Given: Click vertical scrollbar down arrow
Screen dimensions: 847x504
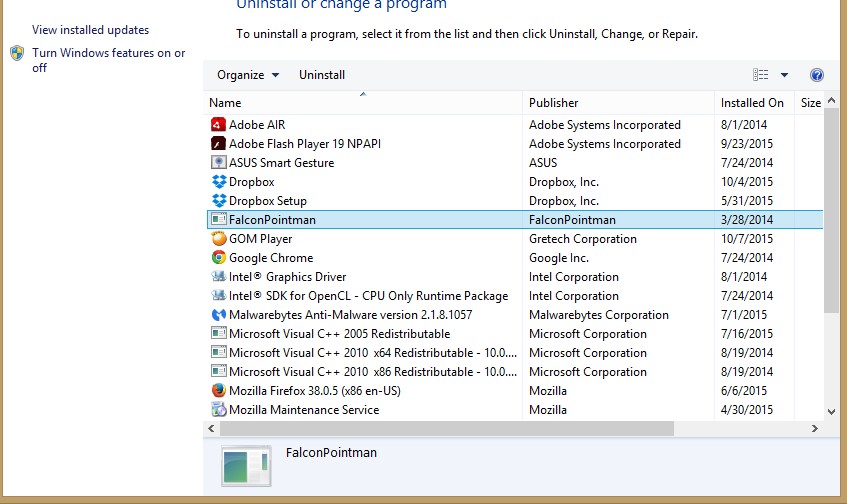Looking at the screenshot, I should tap(830, 410).
